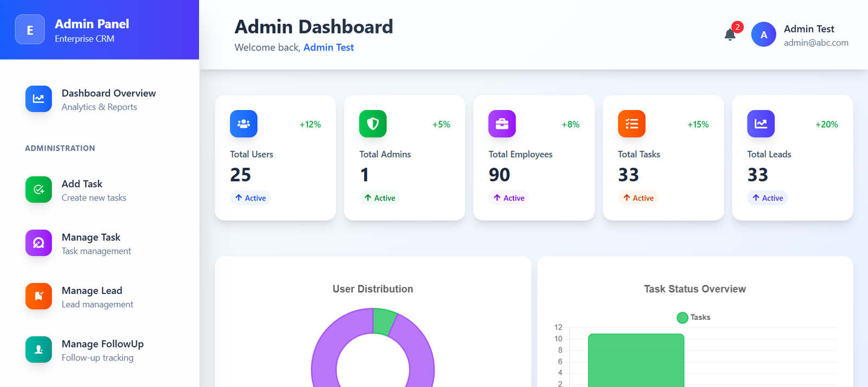Image resolution: width=868 pixels, height=387 pixels.
Task: Click the green Total Admins shield icon
Action: tap(373, 124)
